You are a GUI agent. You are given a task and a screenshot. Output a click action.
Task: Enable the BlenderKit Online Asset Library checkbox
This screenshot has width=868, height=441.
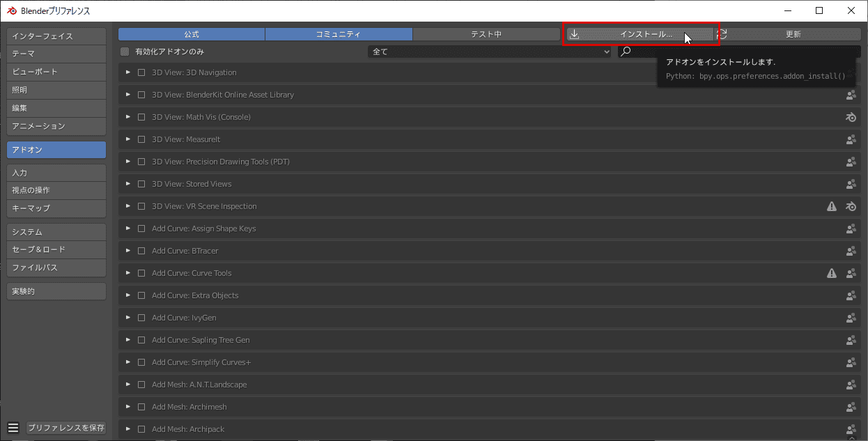(141, 95)
